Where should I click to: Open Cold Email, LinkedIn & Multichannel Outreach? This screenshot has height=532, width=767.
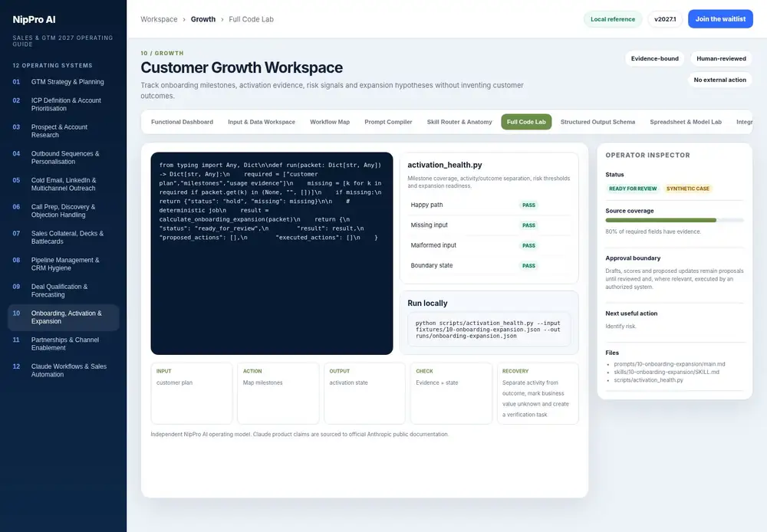point(63,184)
